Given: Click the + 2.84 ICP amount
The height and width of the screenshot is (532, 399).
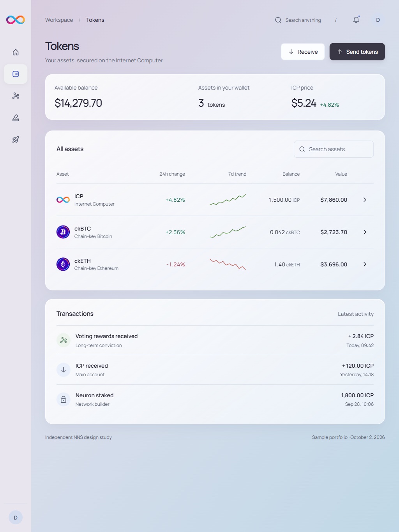Looking at the screenshot, I should pos(361,336).
